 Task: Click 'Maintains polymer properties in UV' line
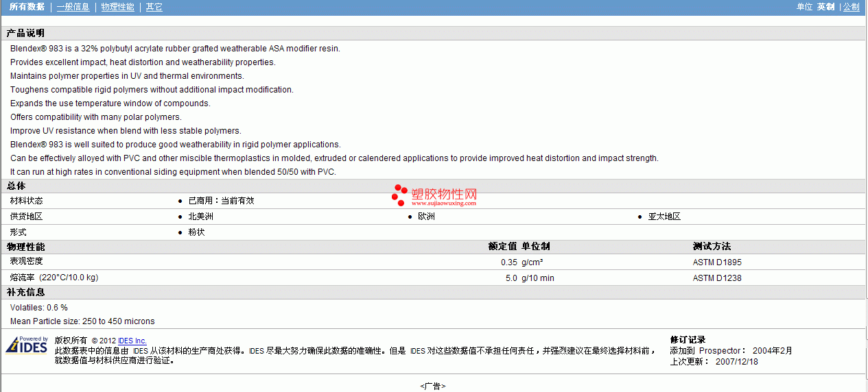pyautogui.click(x=127, y=76)
